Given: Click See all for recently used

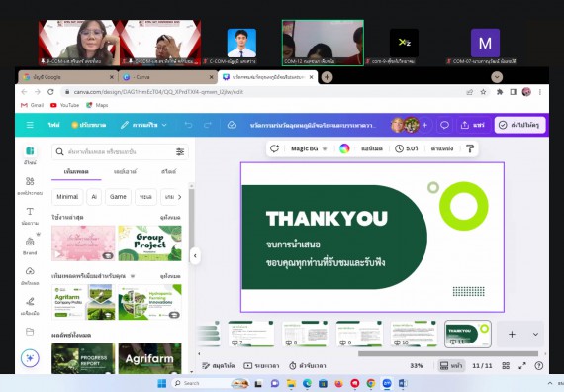Looking at the screenshot, I should pos(170,218).
